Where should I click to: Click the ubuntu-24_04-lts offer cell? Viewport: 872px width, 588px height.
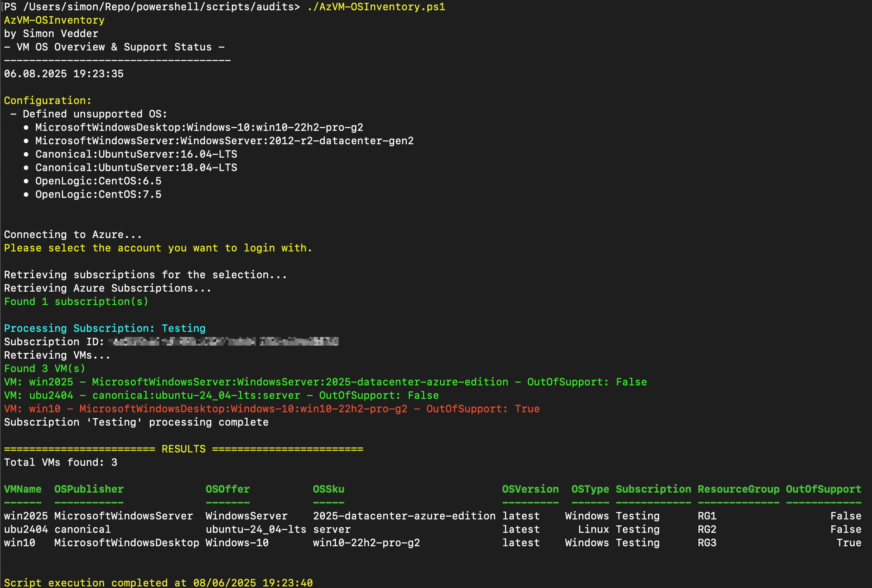[256, 529]
